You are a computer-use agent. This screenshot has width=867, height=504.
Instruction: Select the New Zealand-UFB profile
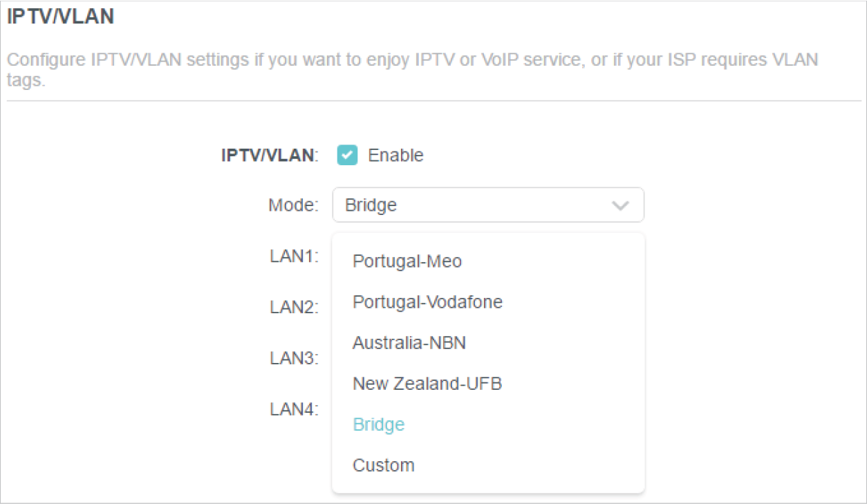(427, 384)
